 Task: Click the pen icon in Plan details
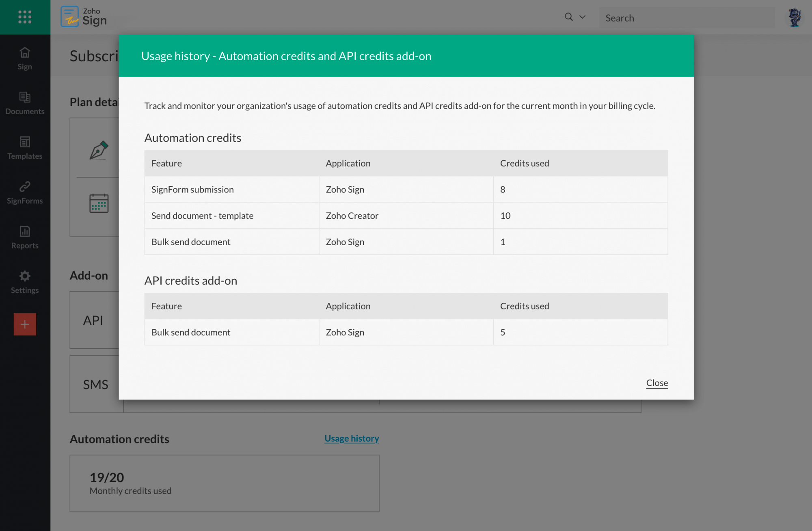point(99,150)
